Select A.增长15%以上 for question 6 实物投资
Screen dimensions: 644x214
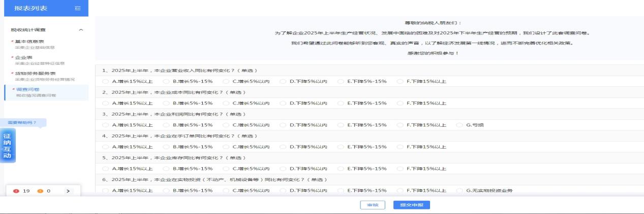(105, 190)
